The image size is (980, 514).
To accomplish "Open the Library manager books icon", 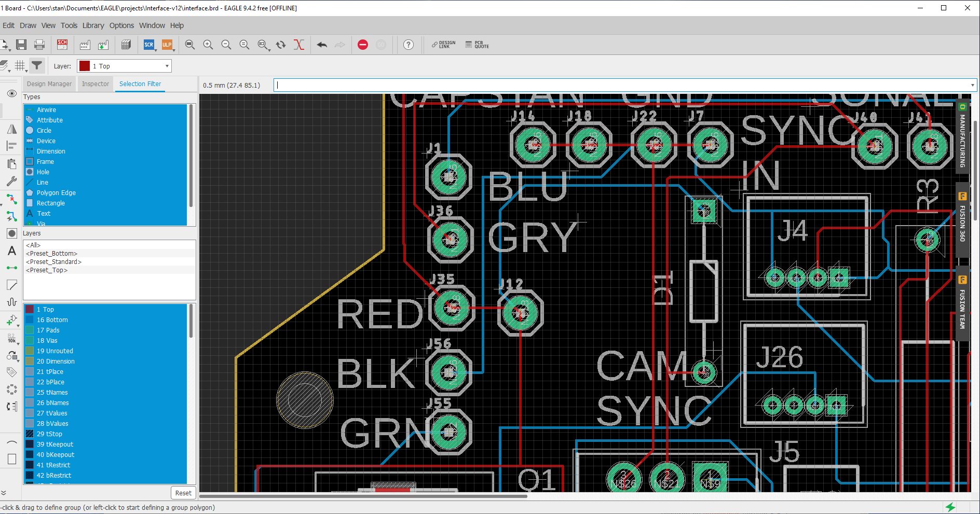I will coord(126,45).
